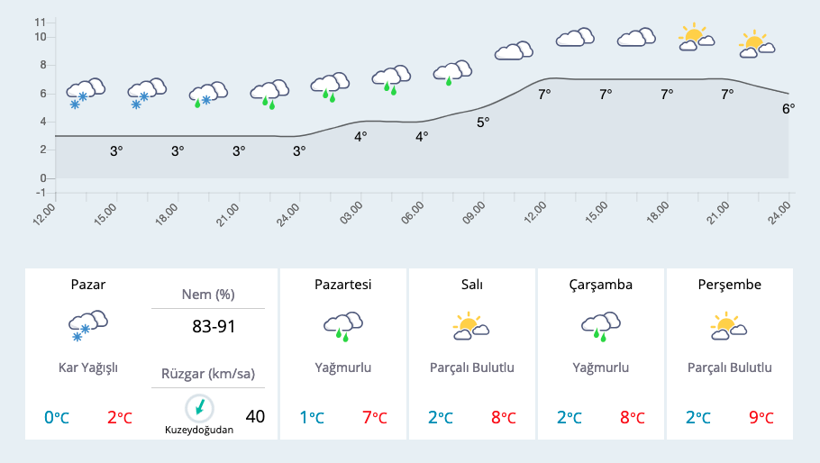This screenshot has width=820, height=463.
Task: Click the Pazartesi rainy cloud icon
Action: 343,325
